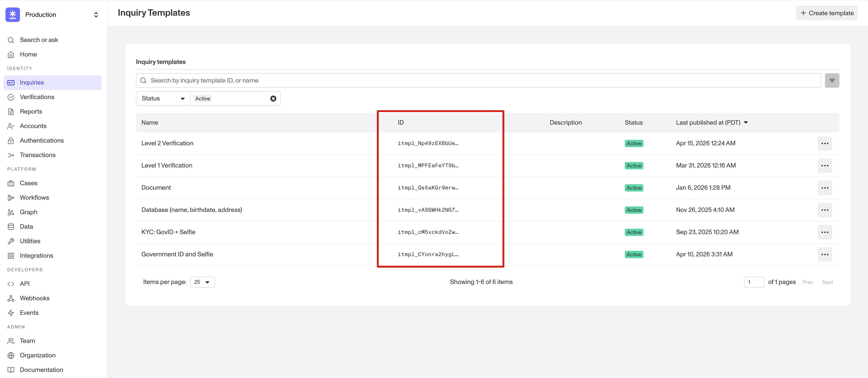Click the Webhooks icon in sidebar
This screenshot has width=868, height=378.
(x=11, y=298)
